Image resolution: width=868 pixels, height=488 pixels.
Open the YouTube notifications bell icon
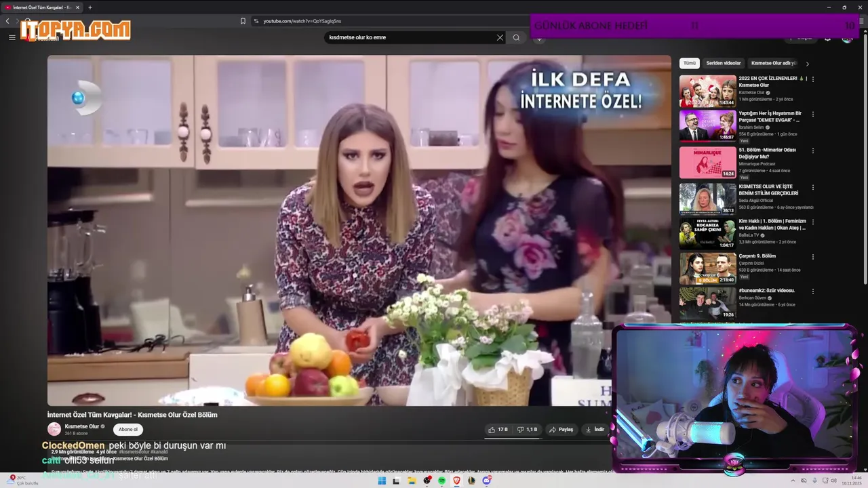827,38
